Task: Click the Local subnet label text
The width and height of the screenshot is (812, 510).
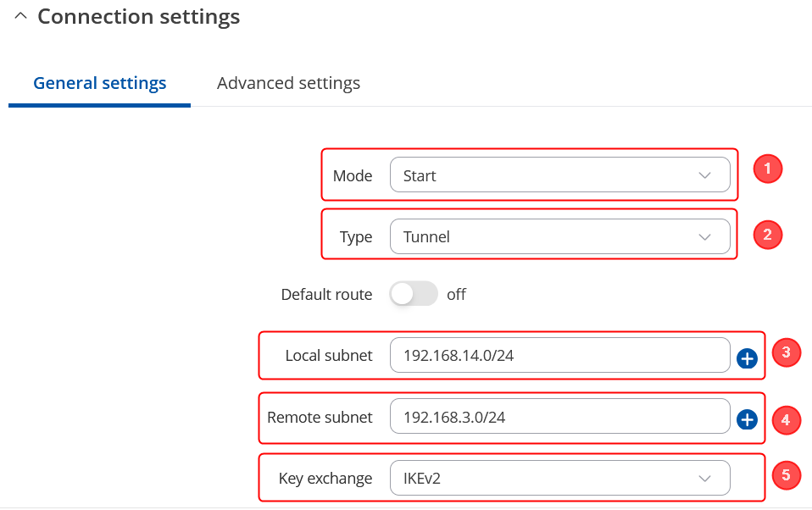Action: pyautogui.click(x=328, y=355)
